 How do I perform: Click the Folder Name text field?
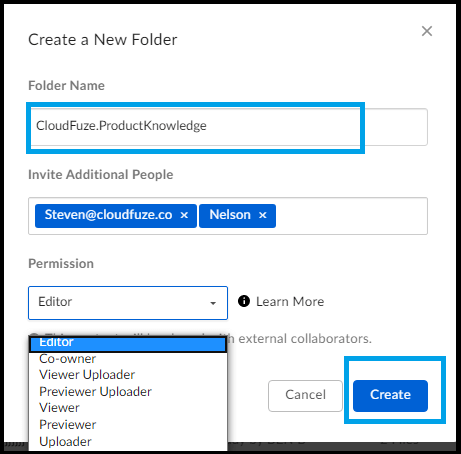click(x=228, y=127)
